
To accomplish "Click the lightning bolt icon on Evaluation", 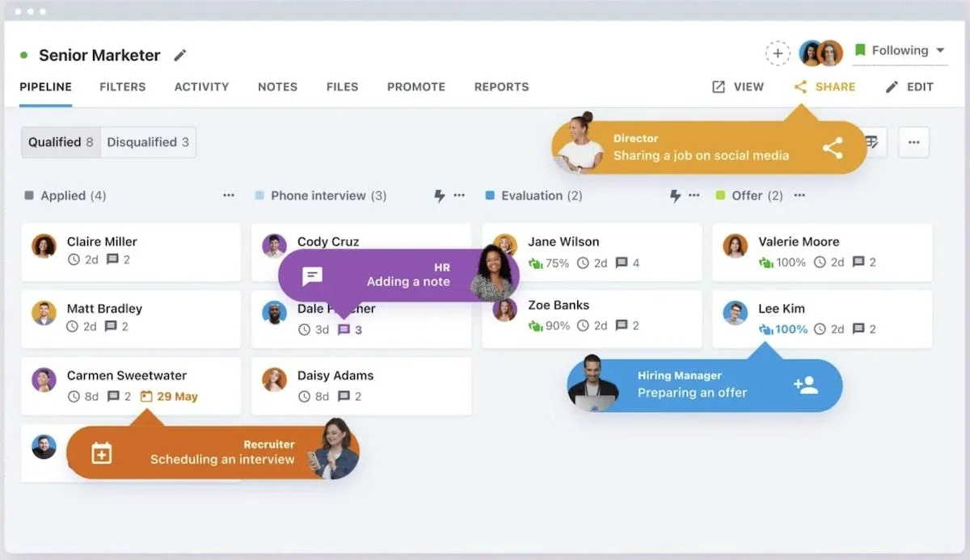I will pos(674,196).
